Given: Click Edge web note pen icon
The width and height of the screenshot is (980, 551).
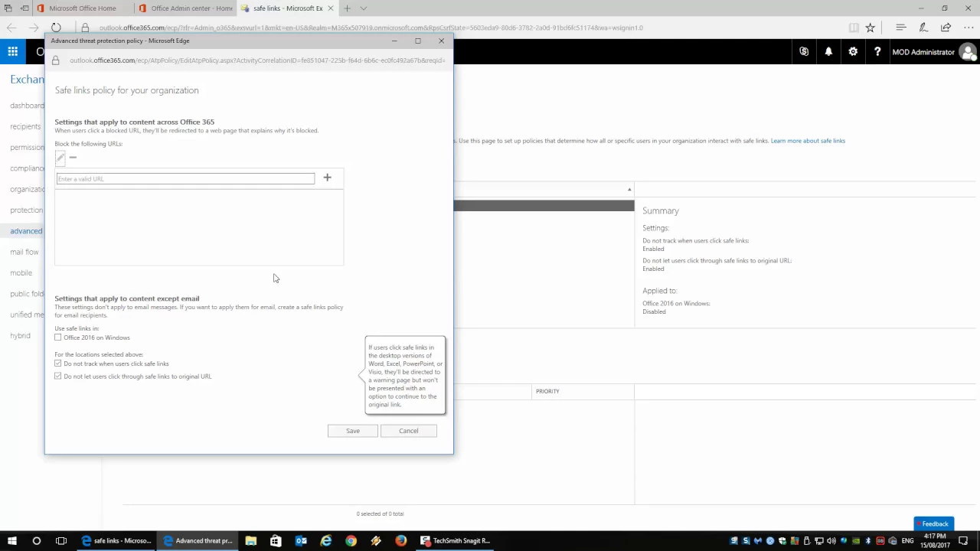Looking at the screenshot, I should click(x=923, y=28).
